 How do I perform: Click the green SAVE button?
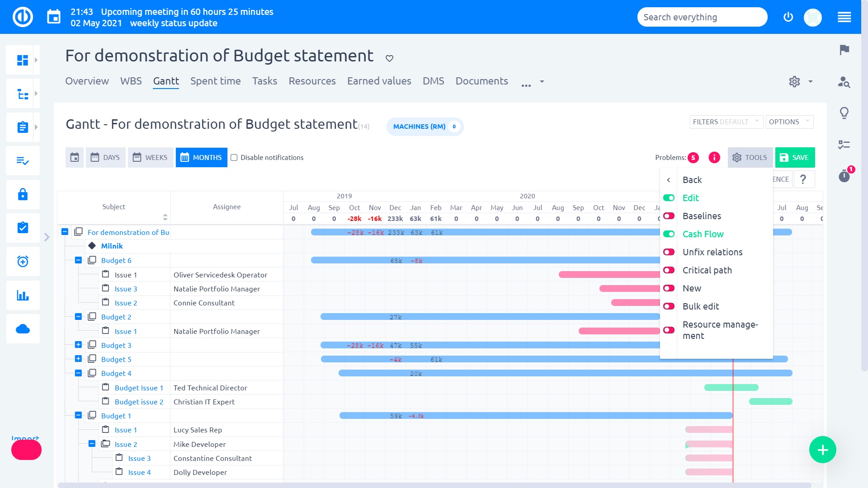(795, 158)
